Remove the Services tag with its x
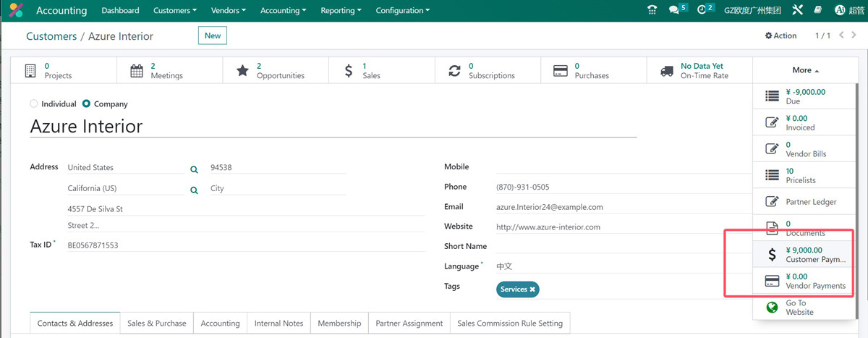 [x=532, y=289]
